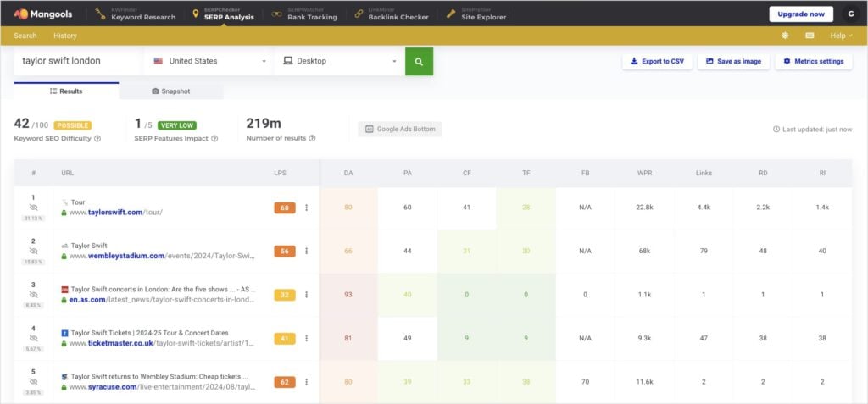Viewport: 868px width, 404px height.
Task: Click help icon next to Keyword SEO Difficulty
Action: pyautogui.click(x=97, y=138)
